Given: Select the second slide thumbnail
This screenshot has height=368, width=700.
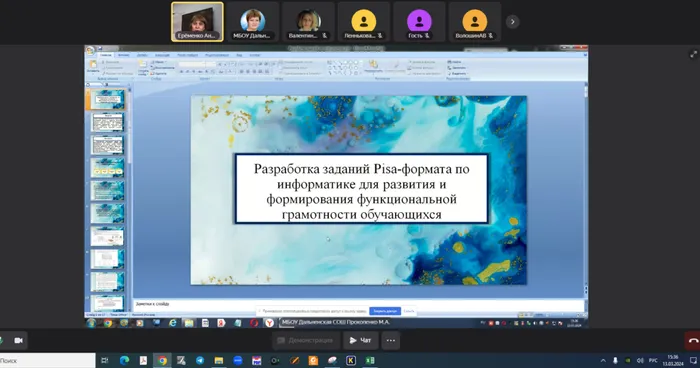Looking at the screenshot, I should coord(108,122).
